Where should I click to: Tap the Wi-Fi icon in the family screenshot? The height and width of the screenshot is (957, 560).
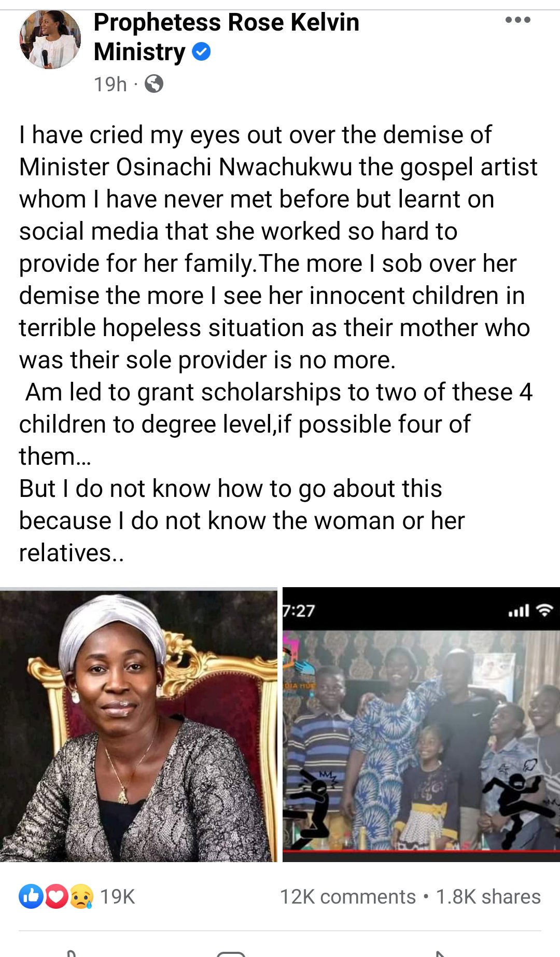[x=544, y=610]
